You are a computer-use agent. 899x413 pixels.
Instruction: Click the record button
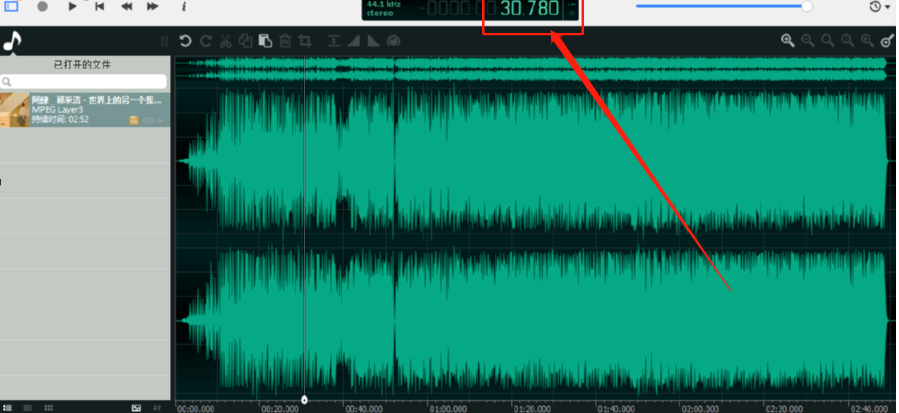point(42,6)
